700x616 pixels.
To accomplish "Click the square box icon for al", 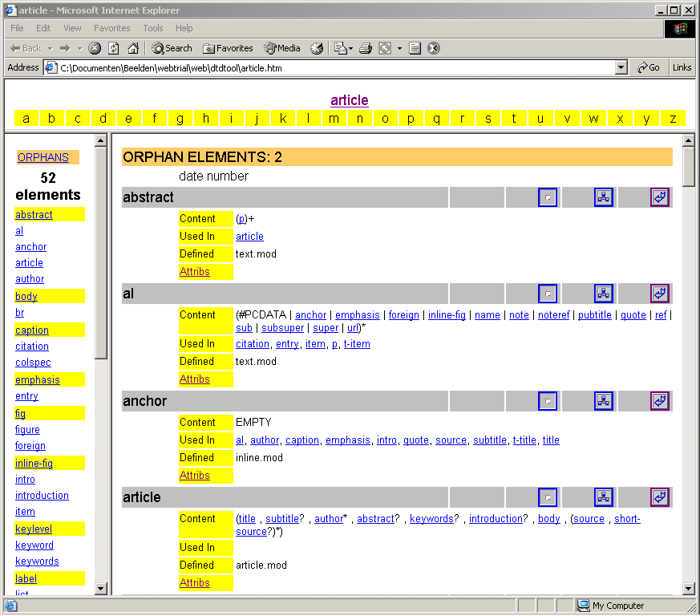I will [548, 294].
